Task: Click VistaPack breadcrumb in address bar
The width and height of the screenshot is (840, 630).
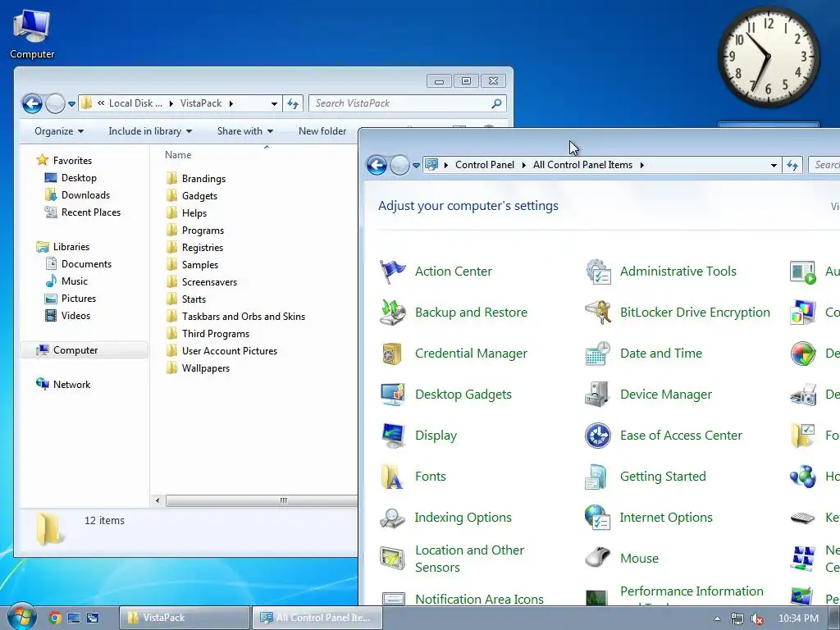Action: coord(201,103)
